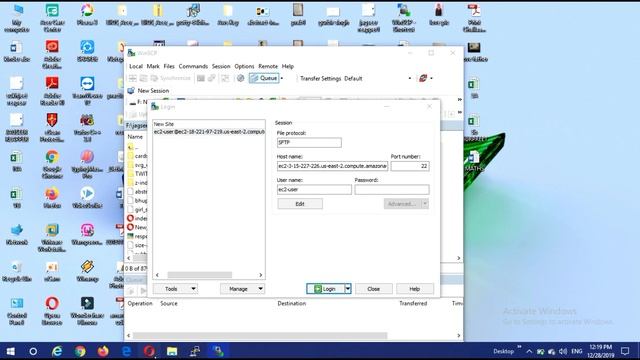Open the Picasa 3 desktop shortcut
Screen dimensions: 640x360
pyautogui.click(x=87, y=14)
